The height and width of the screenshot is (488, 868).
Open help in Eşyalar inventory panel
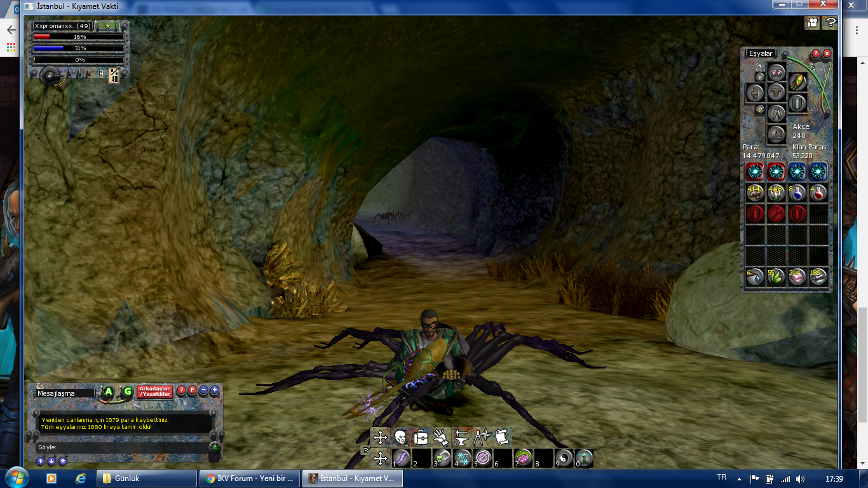click(816, 54)
